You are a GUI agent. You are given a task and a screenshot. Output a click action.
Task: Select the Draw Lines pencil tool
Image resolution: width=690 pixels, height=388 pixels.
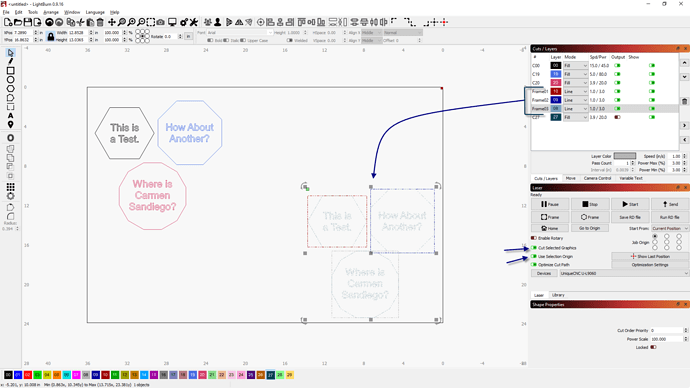coord(11,62)
